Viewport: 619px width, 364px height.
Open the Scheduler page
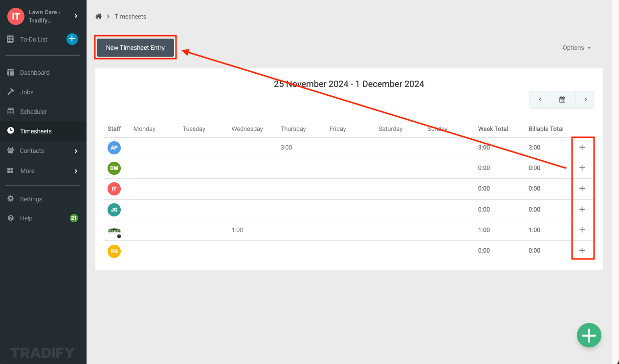coord(33,111)
